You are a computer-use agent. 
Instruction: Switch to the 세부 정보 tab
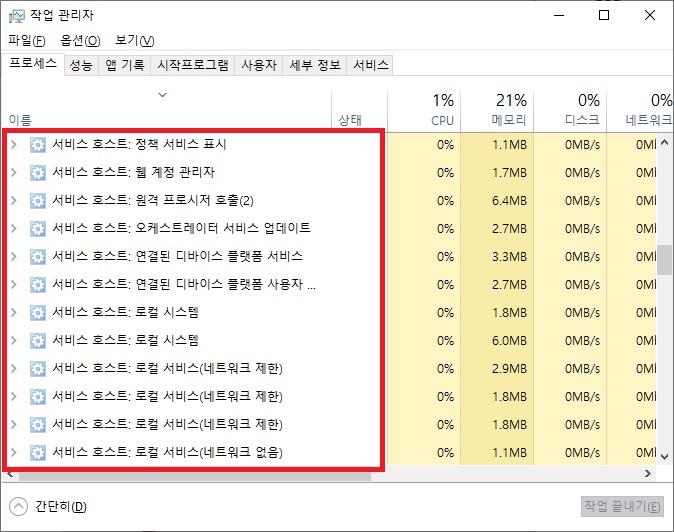(315, 65)
